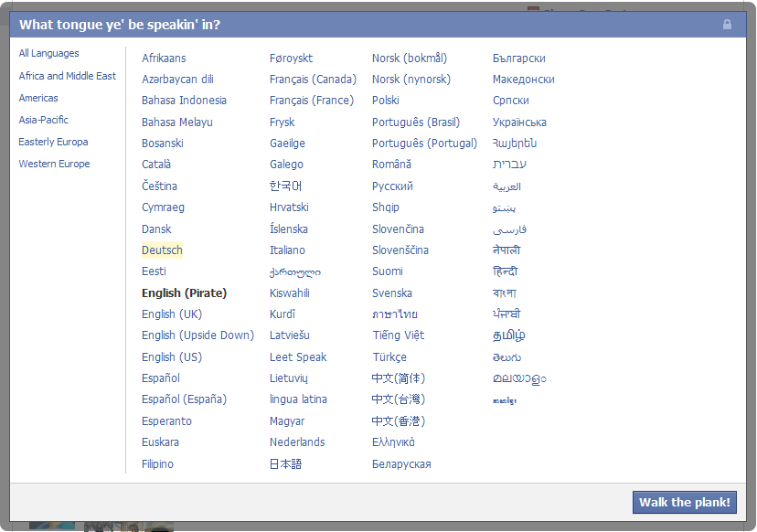This screenshot has height=532, width=757.
Task: Select Africa and Middle East filter
Action: [x=67, y=76]
